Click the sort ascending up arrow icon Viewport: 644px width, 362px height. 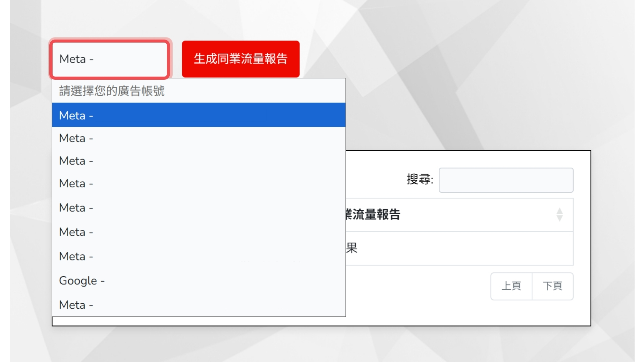[x=559, y=211]
